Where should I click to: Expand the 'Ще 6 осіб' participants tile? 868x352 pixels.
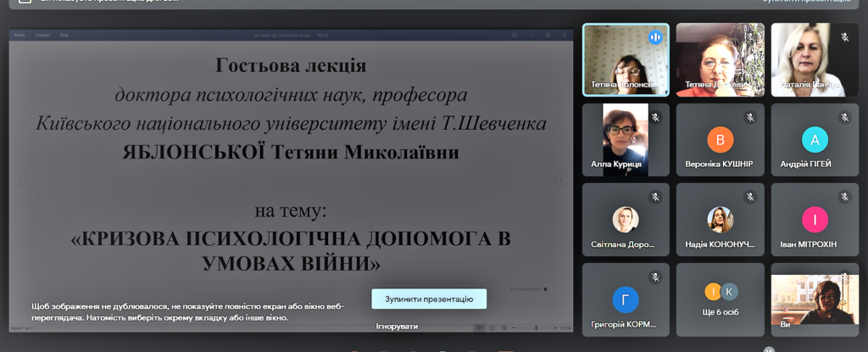click(x=721, y=300)
